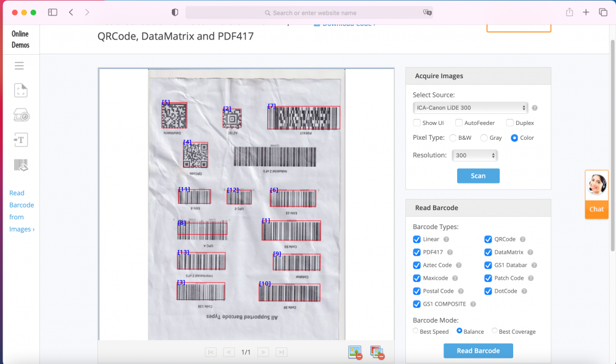Remove all images from the viewer

[x=377, y=352]
